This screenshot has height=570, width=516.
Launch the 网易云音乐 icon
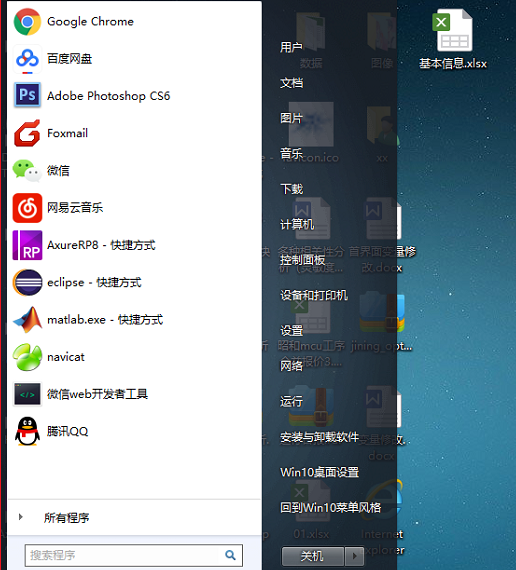pyautogui.click(x=27, y=208)
